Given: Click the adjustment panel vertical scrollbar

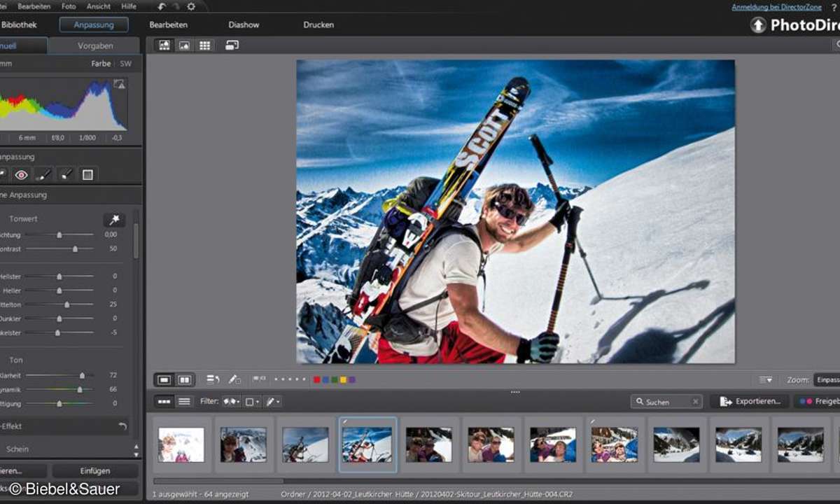Looking at the screenshot, I should point(136,241).
